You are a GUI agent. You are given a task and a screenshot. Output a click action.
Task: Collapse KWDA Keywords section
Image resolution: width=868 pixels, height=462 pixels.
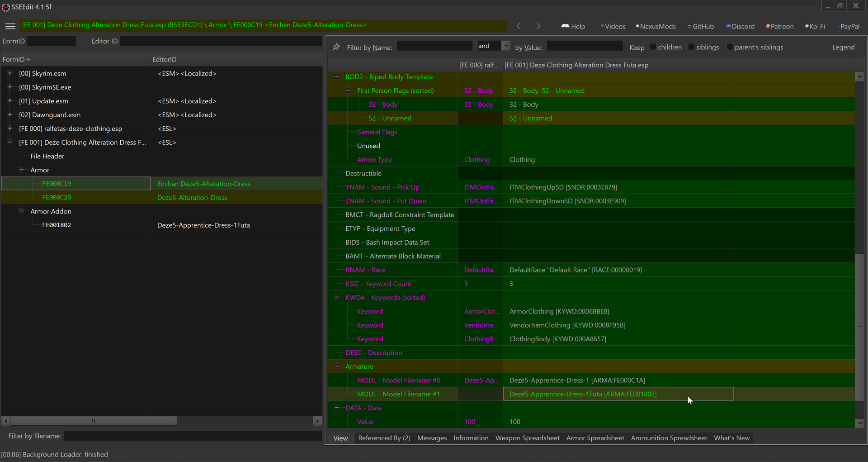[336, 297]
